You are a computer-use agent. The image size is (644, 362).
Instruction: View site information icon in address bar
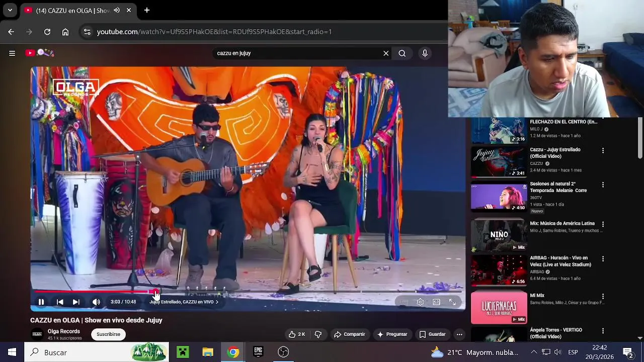point(87,32)
